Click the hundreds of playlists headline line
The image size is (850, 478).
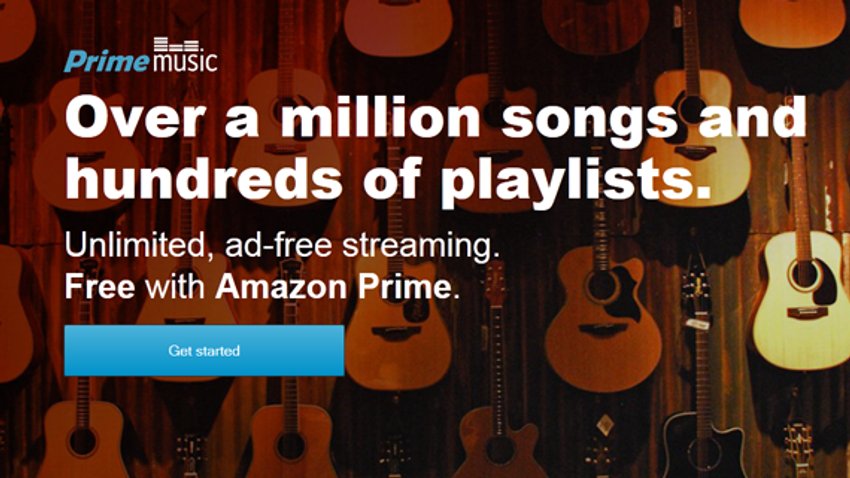click(388, 179)
